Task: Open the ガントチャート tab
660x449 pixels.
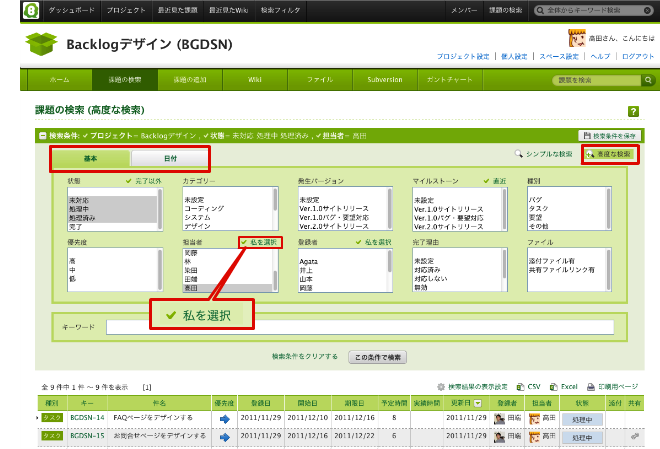Action: point(450,80)
